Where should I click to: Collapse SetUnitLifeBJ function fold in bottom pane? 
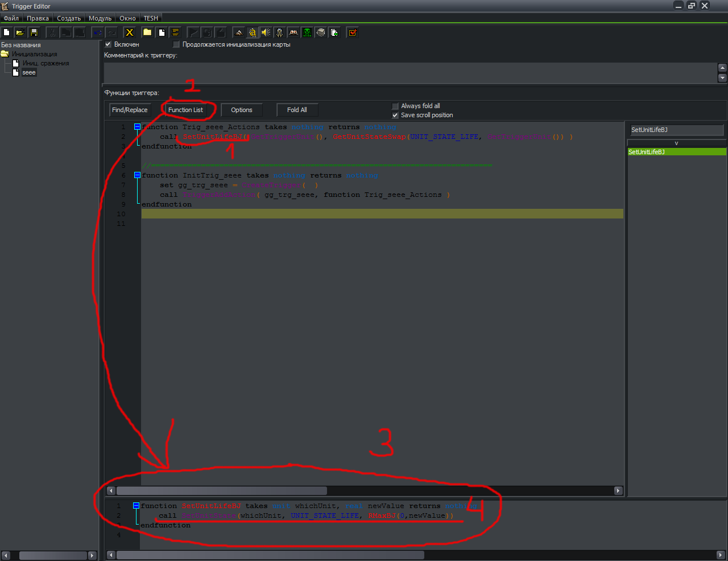[136, 505]
